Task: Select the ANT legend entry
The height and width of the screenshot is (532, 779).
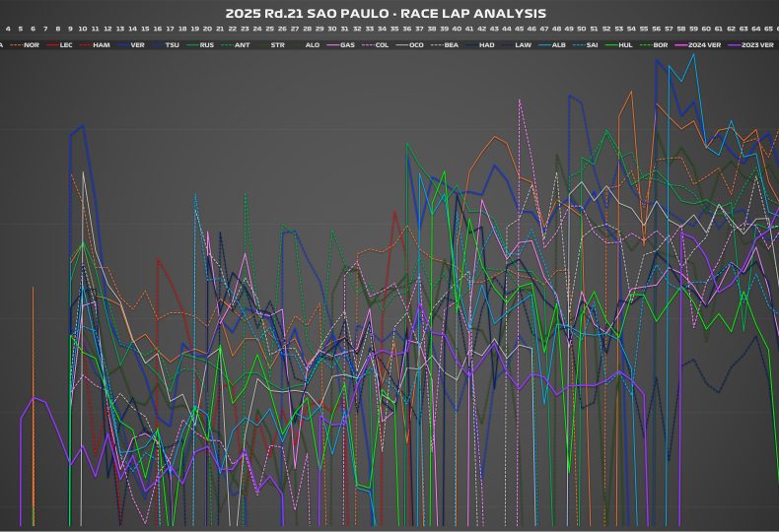Action: pos(242,45)
